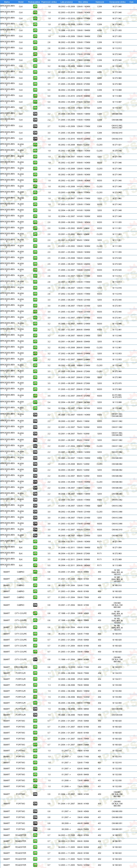Click the Marka column header

click(7, 2)
